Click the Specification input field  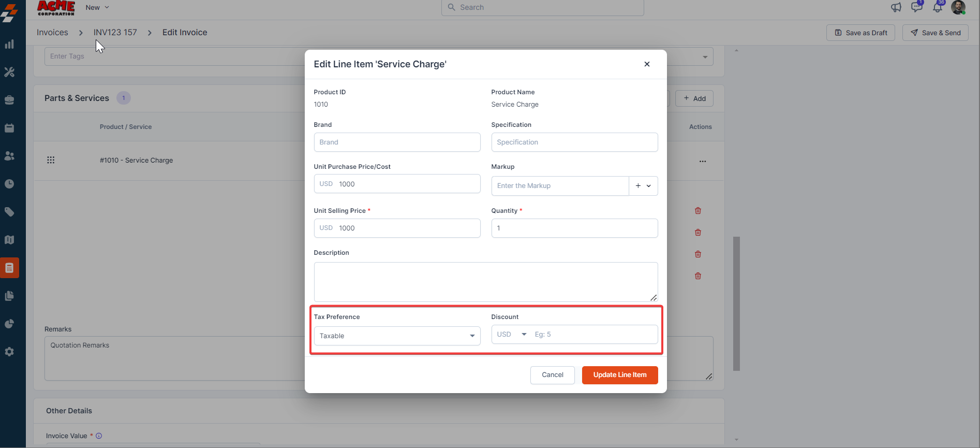(574, 142)
